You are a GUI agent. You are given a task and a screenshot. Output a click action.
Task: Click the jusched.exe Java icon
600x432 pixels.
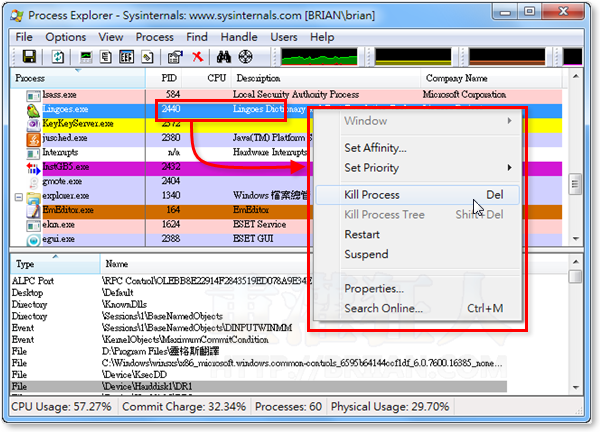click(x=33, y=139)
